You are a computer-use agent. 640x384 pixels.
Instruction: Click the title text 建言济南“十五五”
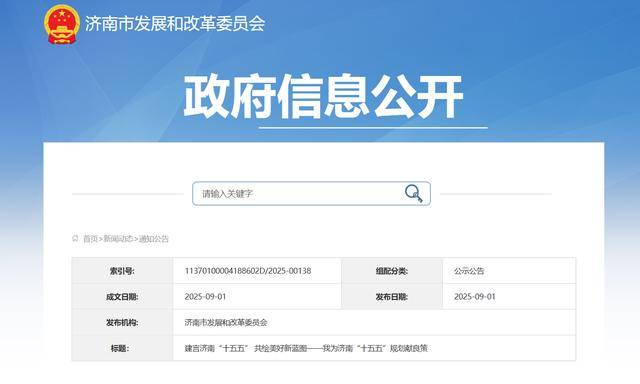coord(216,348)
